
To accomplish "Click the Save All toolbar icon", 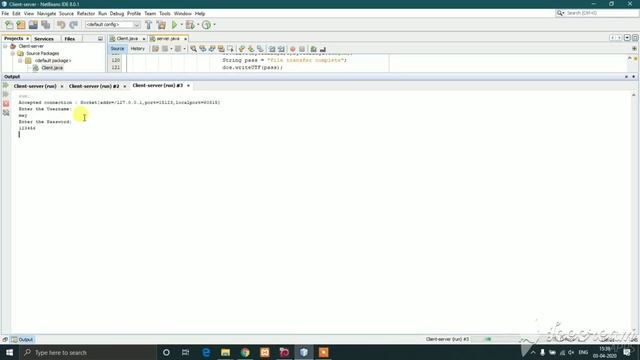I will (x=45, y=25).
